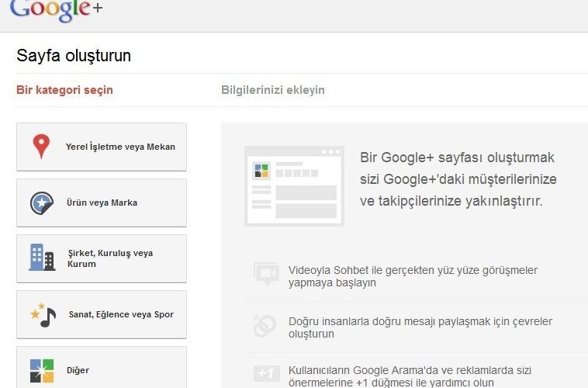This screenshot has height=388, width=588.
Task: Choose the Ürün veya Marka category
Action: pyautogui.click(x=102, y=203)
